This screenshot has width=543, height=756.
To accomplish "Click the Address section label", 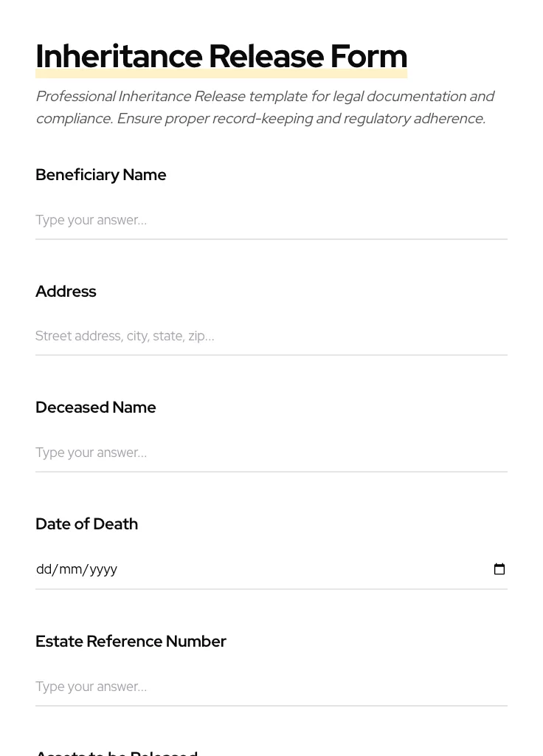I will click(66, 291).
